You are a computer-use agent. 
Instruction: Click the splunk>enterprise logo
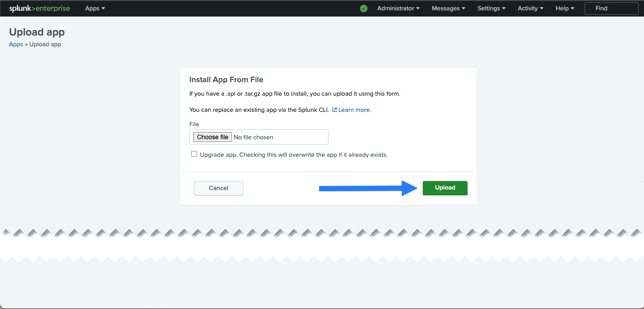[x=39, y=9]
